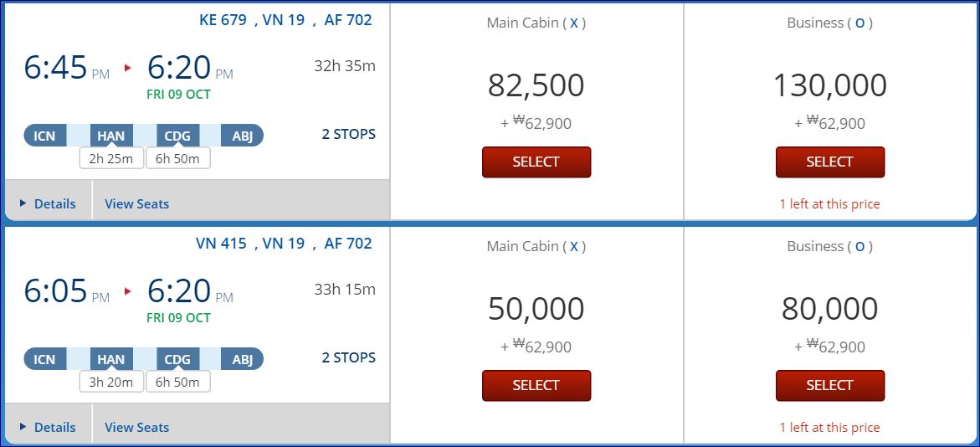Image resolution: width=980 pixels, height=447 pixels.
Task: Select Main Cabin fare for 50,000 miles
Action: coord(536,385)
